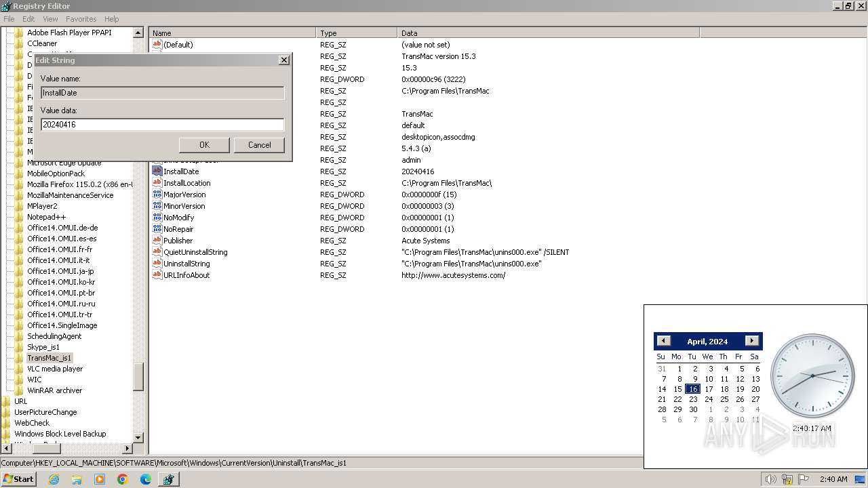Click the Name column header
The height and width of the screenshot is (488, 868).
[233, 33]
